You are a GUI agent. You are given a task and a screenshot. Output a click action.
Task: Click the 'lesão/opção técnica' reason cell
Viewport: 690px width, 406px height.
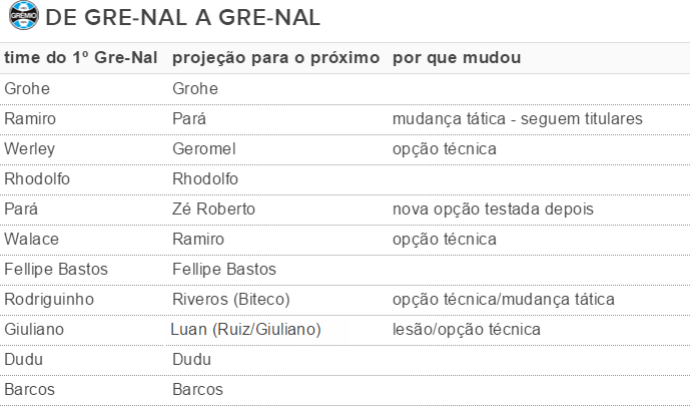(466, 329)
